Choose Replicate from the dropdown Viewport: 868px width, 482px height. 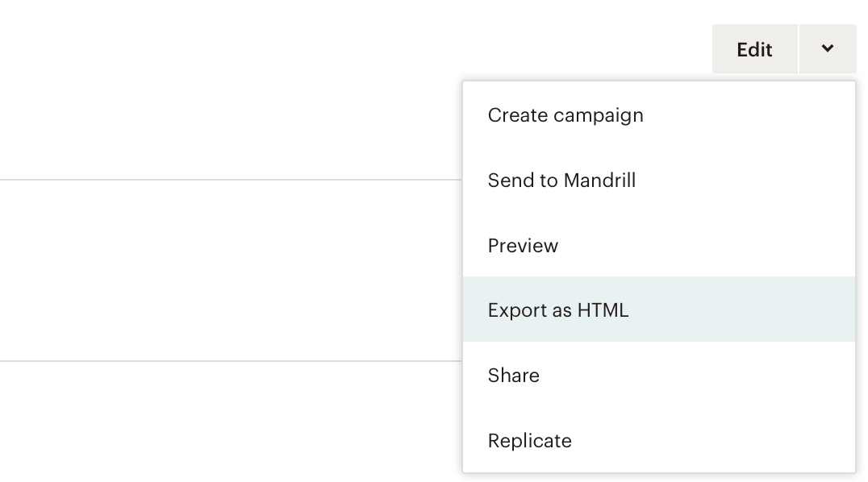529,441
